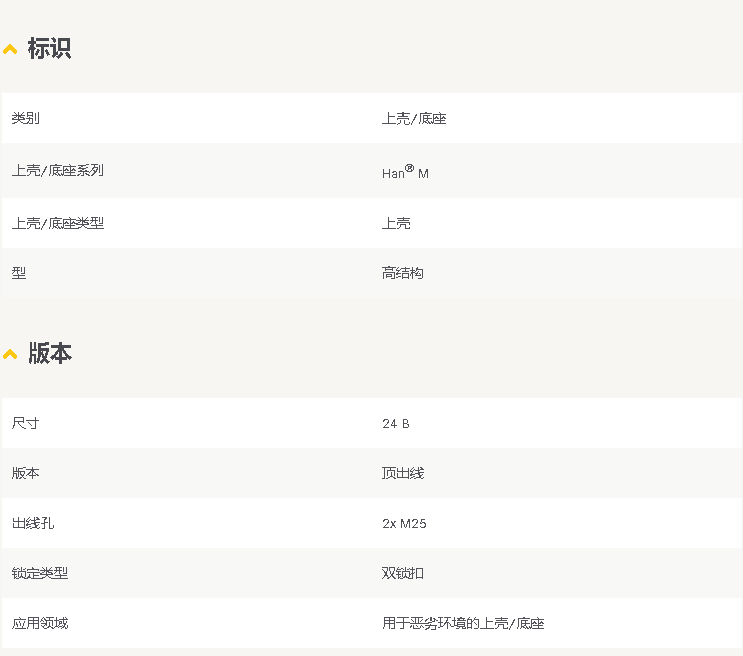Click the 标识 section heading text

tap(49, 48)
